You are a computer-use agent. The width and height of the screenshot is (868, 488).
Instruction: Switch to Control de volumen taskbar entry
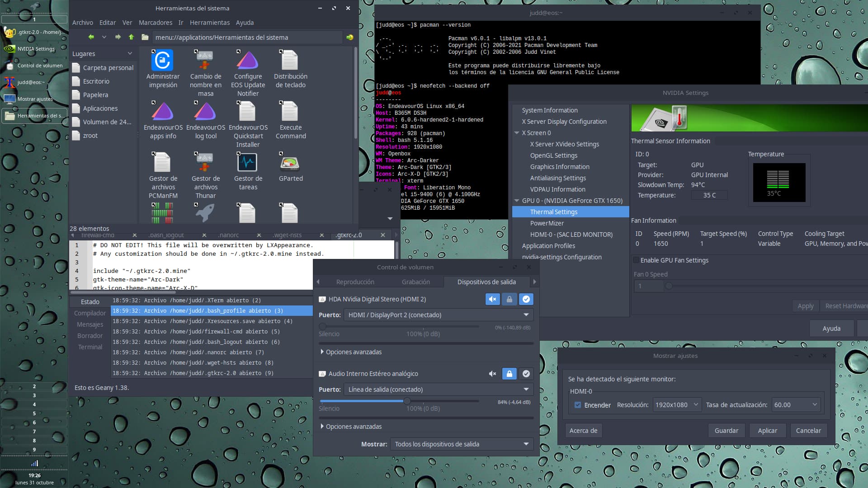pos(34,66)
